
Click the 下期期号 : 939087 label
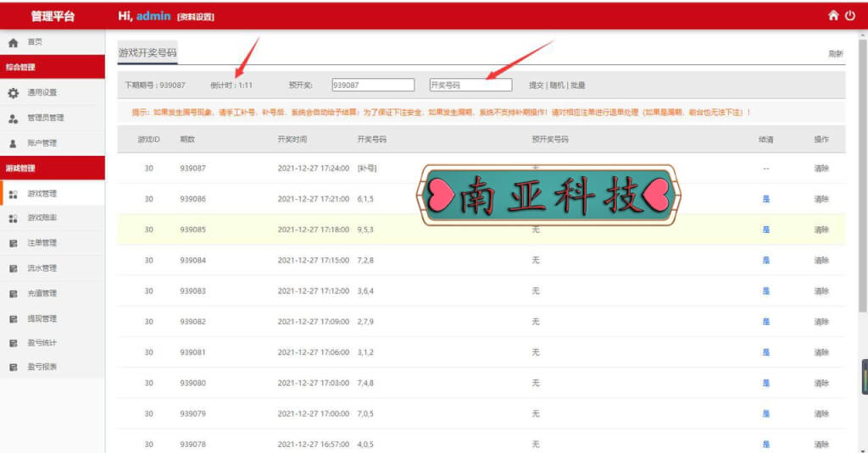click(155, 86)
